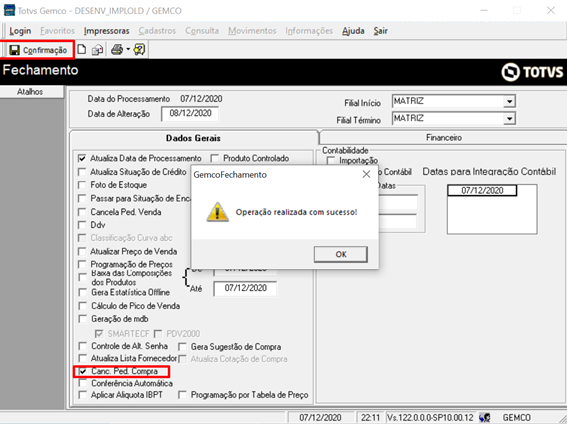Open the Impressoras menu
567x424 pixels.
click(x=106, y=31)
